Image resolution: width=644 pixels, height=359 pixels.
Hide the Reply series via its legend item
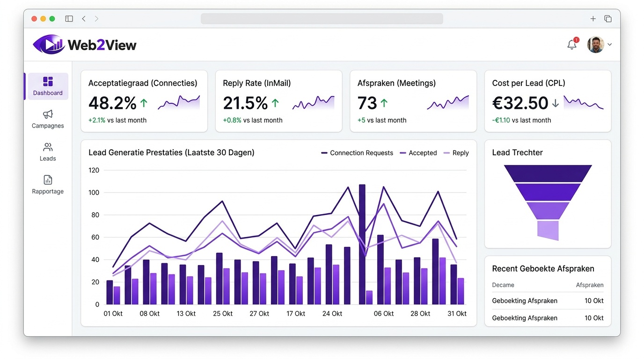[x=456, y=152]
